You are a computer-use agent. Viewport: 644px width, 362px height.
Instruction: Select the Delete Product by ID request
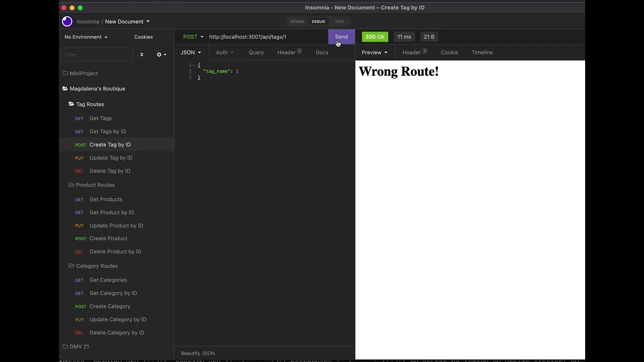click(x=116, y=251)
